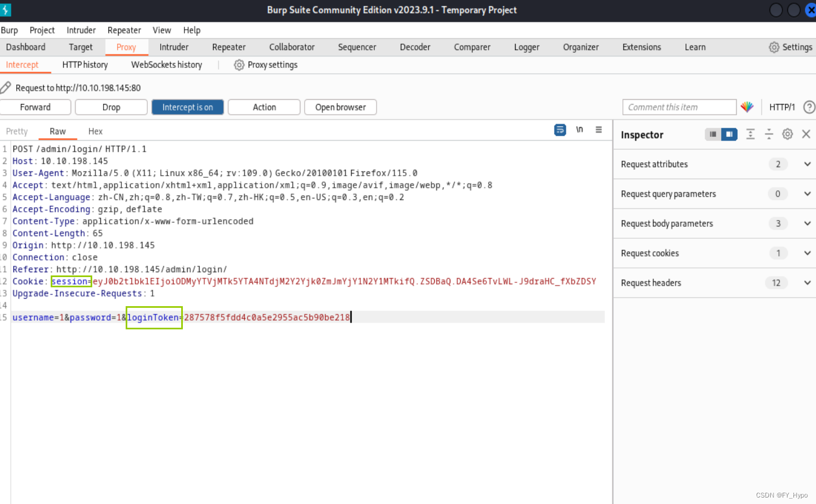Open the help question mark icon
816x504 pixels.
click(809, 107)
